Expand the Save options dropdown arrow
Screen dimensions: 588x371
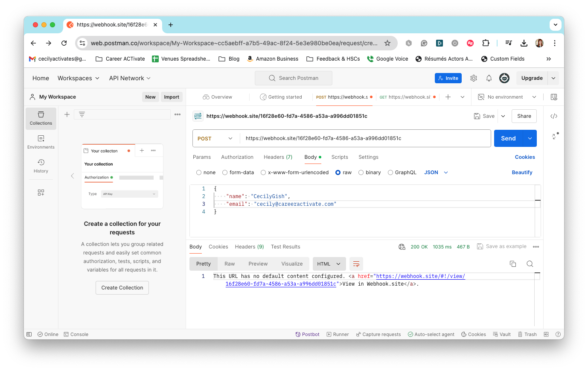pyautogui.click(x=503, y=116)
